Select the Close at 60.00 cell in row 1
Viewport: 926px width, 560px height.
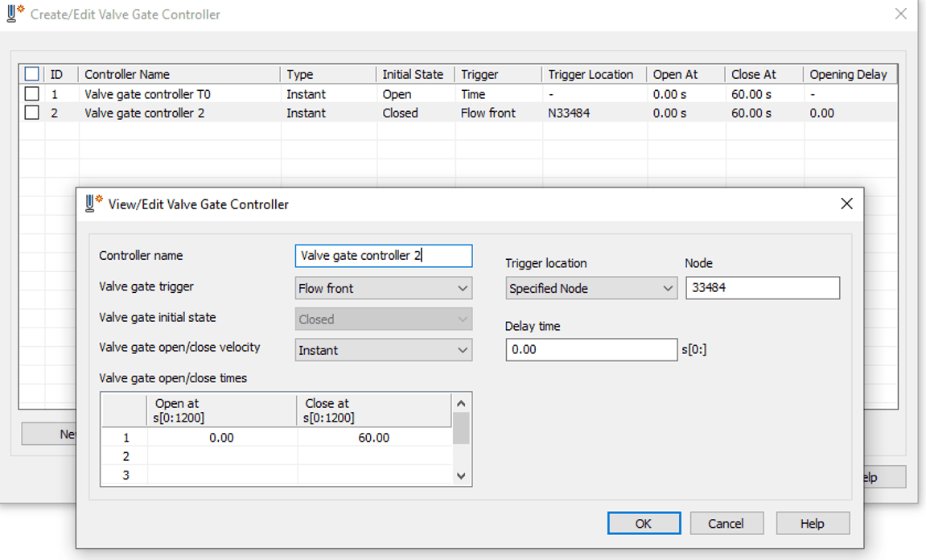[x=374, y=438]
